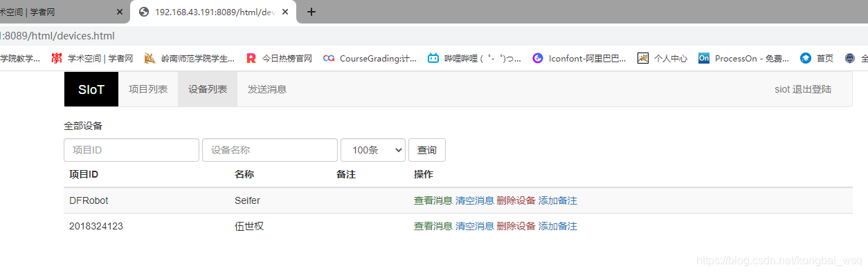Click the SIoT brand logo
The image size is (868, 273).
pos(91,89)
